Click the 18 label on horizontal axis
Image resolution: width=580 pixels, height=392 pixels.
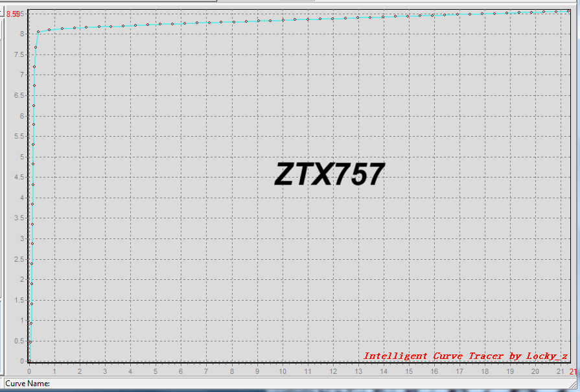click(x=485, y=371)
